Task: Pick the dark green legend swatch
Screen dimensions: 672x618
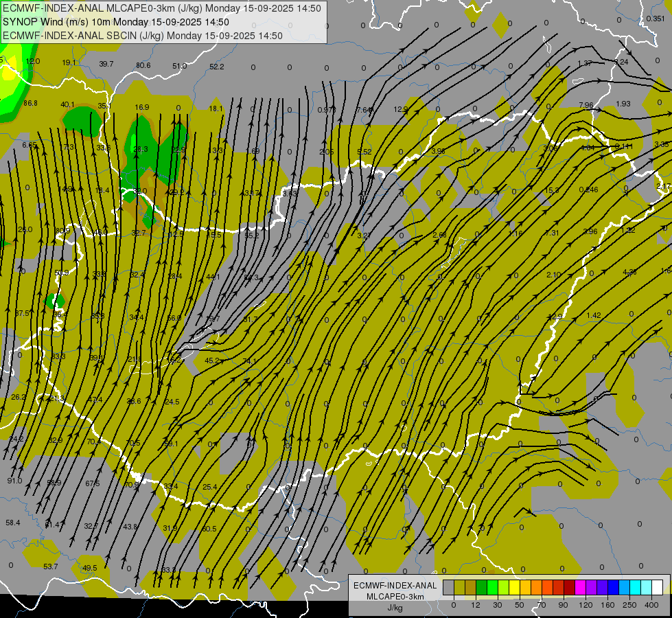Action: [x=481, y=587]
